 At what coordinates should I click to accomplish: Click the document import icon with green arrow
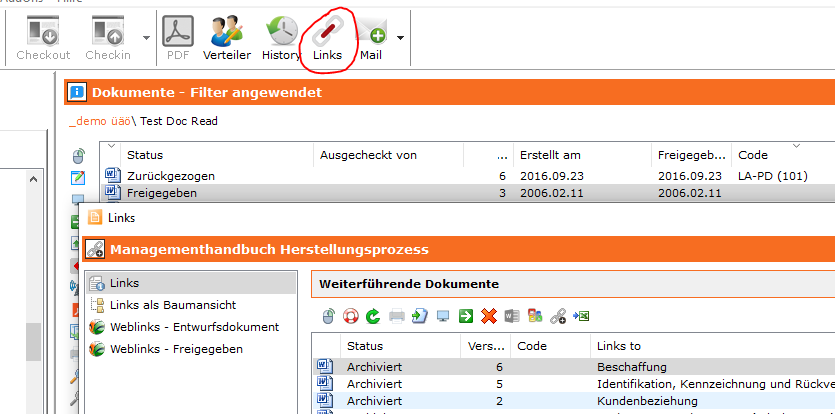(420, 316)
